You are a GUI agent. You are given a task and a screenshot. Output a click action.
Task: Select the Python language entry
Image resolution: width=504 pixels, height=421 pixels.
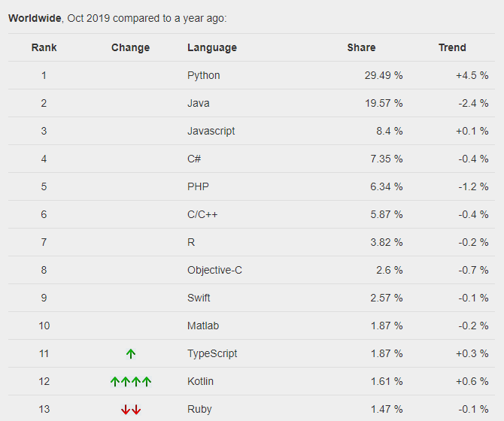[204, 75]
